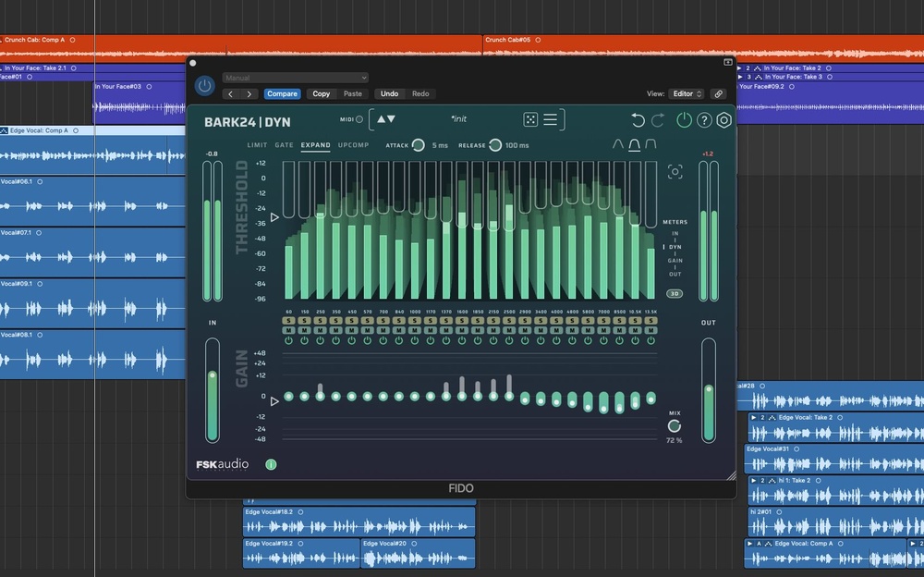This screenshot has height=577, width=924.
Task: Solo the 60 Hz band
Action: point(288,321)
